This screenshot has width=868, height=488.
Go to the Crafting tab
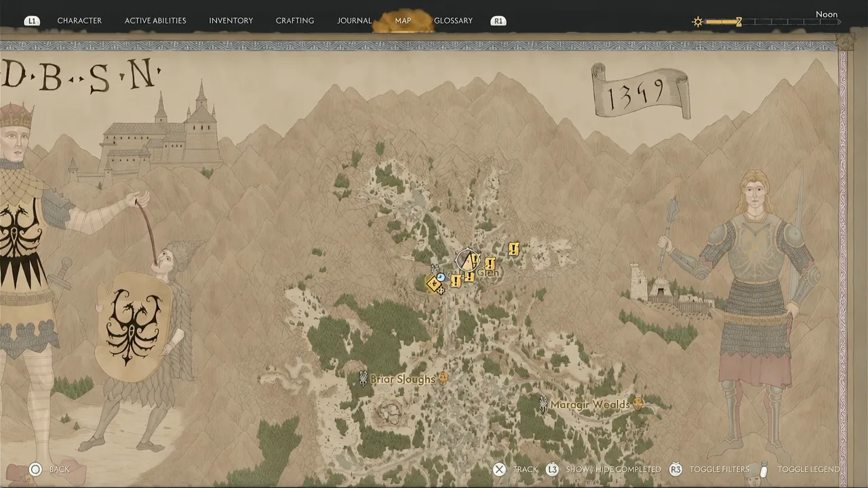point(294,20)
